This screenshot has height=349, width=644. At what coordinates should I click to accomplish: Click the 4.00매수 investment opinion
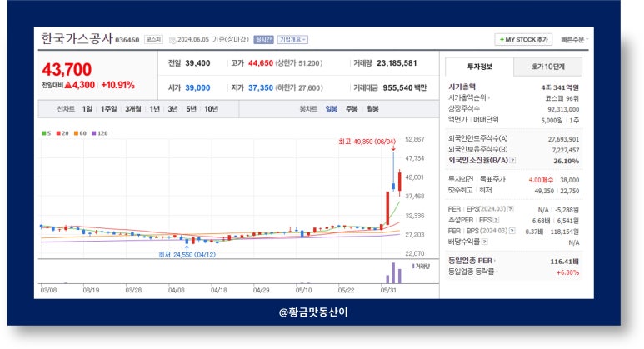pyautogui.click(x=541, y=180)
